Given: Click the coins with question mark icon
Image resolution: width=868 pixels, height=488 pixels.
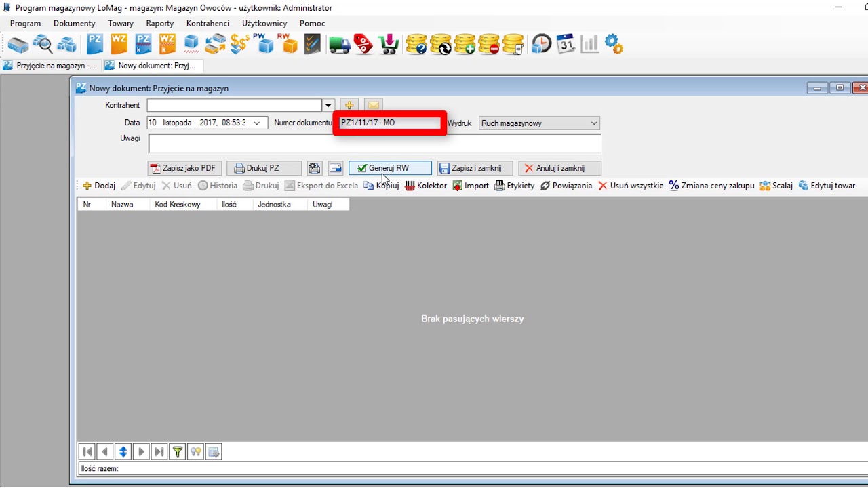Looking at the screenshot, I should click(416, 45).
